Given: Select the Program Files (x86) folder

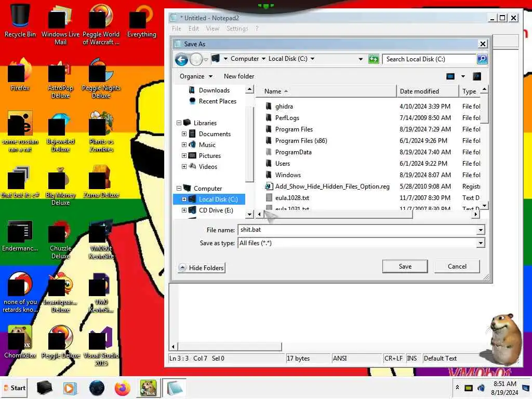Looking at the screenshot, I should pos(301,141).
